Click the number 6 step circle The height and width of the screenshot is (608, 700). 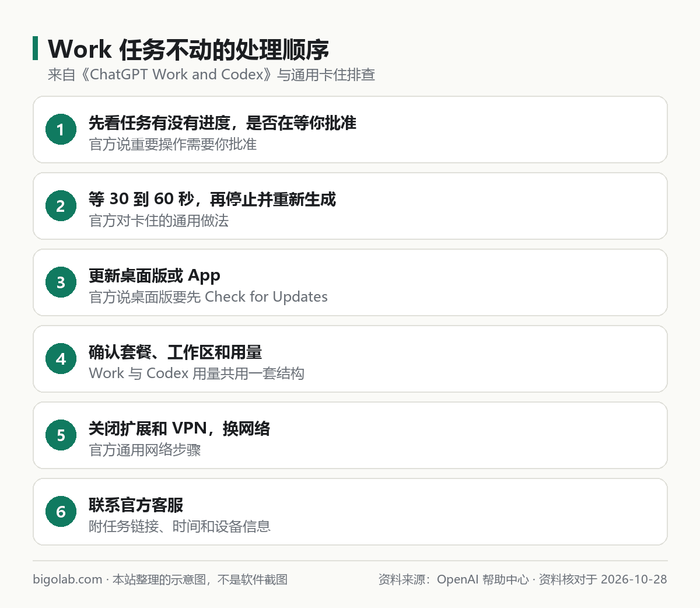pyautogui.click(x=61, y=512)
